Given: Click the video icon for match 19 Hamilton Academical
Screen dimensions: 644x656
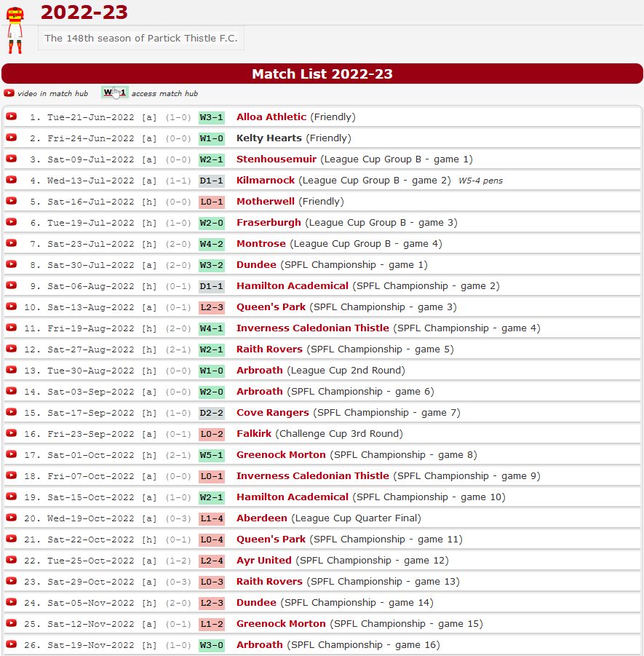Looking at the screenshot, I should click(x=12, y=497).
